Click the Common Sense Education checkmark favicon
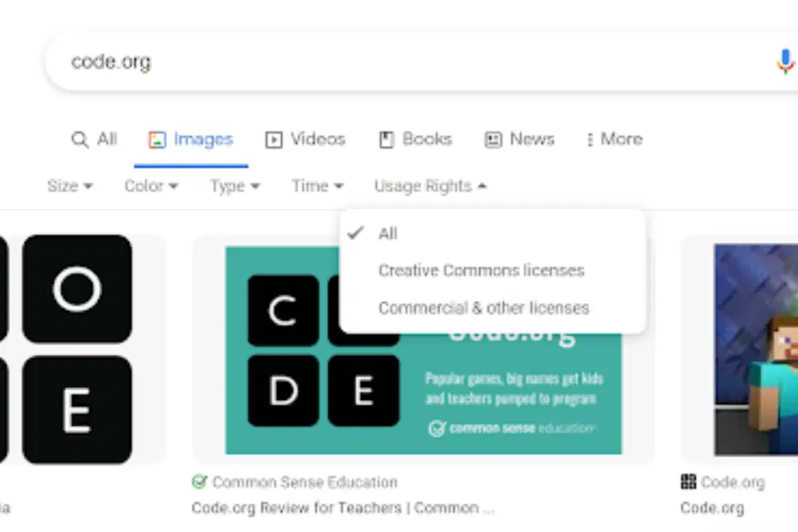Viewport: 798px width, 532px height. 199,481
